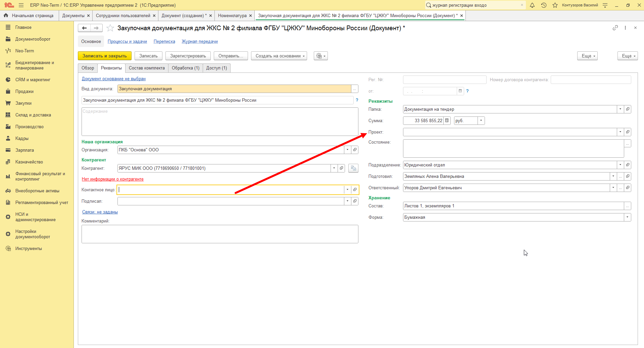This screenshot has width=644, height=348.
Task: Expand Подразделение dropdown
Action: (620, 165)
